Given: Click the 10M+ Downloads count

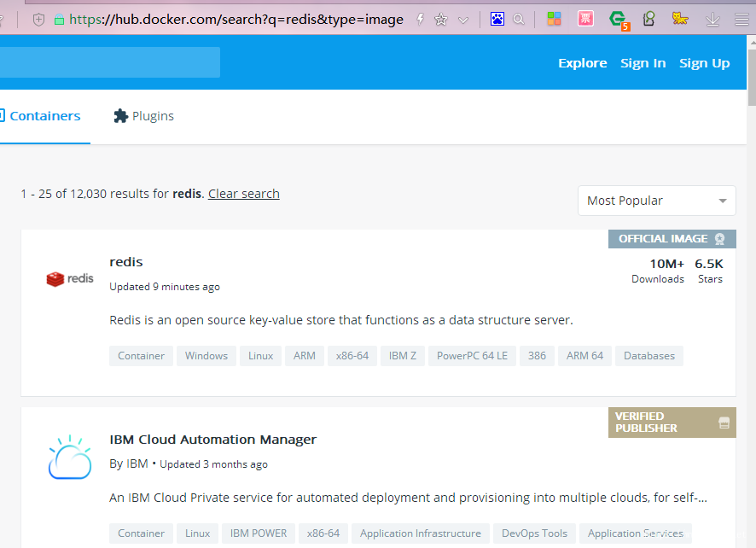Looking at the screenshot, I should 658,271.
